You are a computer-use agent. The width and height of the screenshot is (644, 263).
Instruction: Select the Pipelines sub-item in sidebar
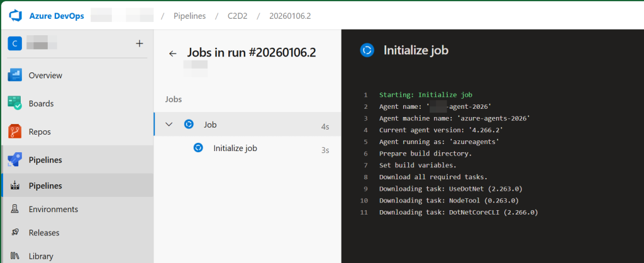click(x=45, y=186)
